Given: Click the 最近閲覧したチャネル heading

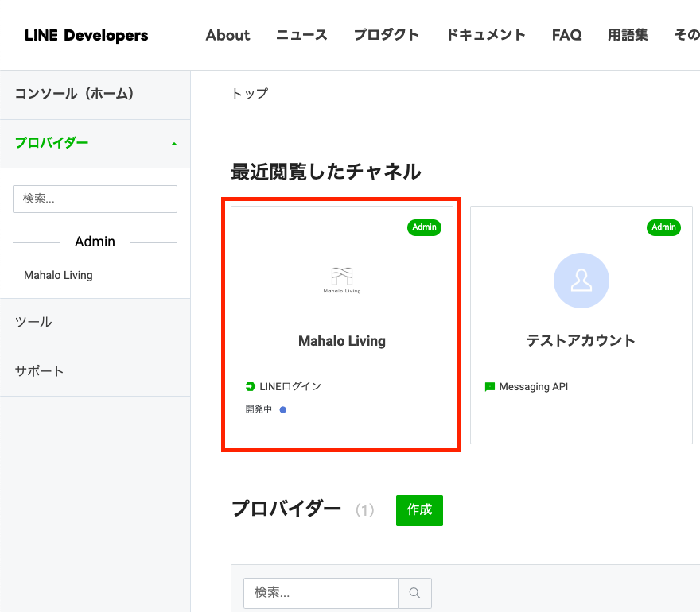Looking at the screenshot, I should tap(326, 172).
